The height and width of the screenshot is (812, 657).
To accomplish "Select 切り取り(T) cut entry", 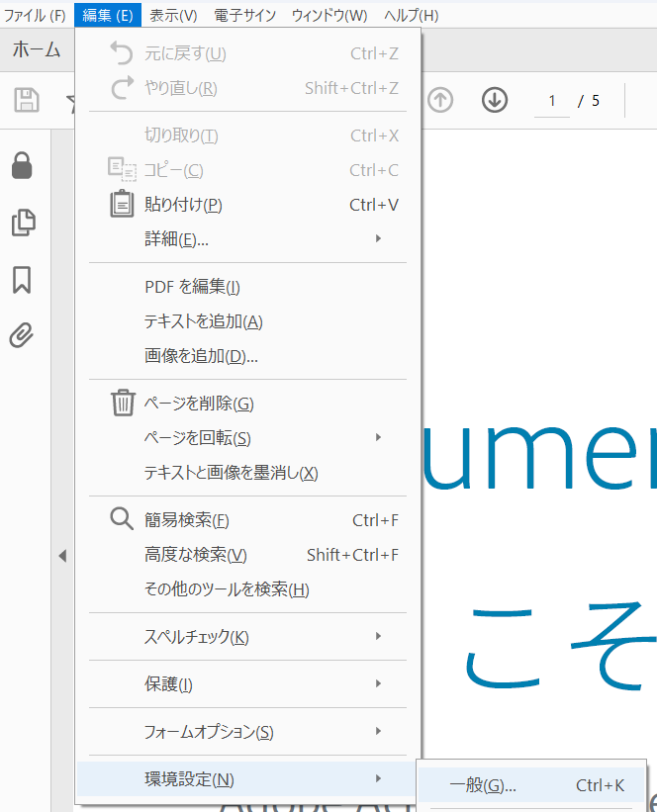I will click(x=247, y=135).
